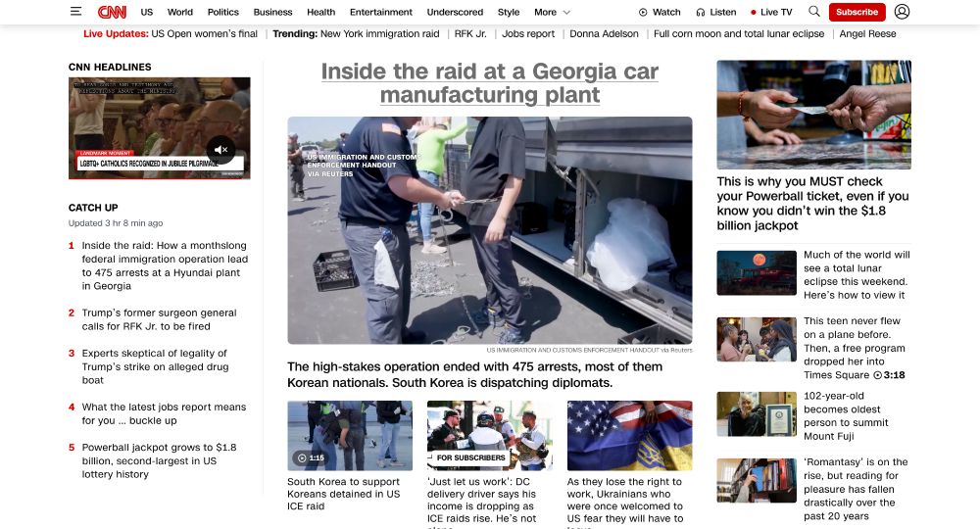The height and width of the screenshot is (529, 980).
Task: Open 'Just let us work' DC driver story
Action: [482, 501]
